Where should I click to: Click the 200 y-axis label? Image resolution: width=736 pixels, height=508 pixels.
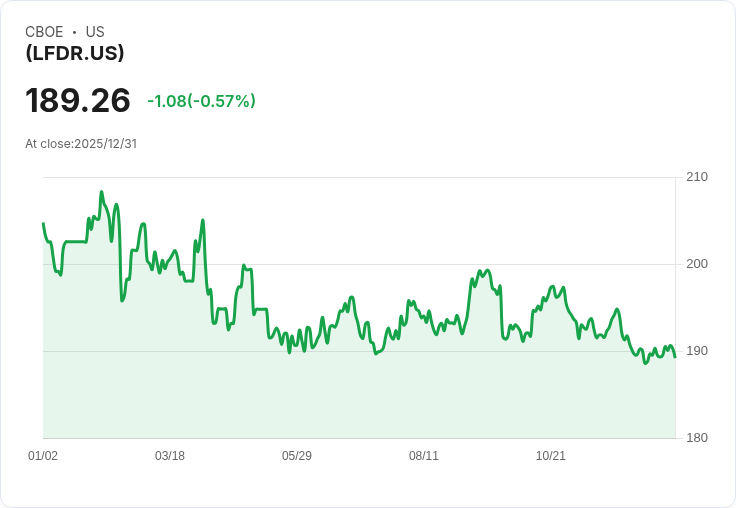tap(696, 264)
